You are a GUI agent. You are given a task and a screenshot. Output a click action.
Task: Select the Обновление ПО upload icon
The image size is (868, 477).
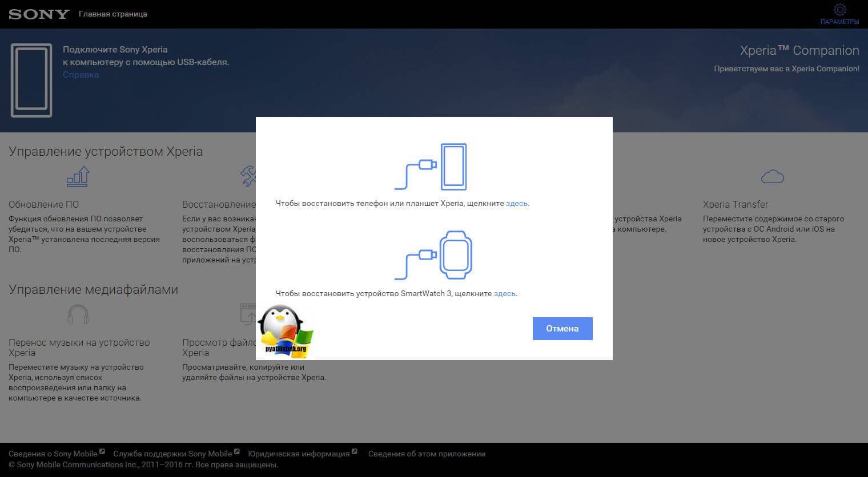pyautogui.click(x=78, y=176)
